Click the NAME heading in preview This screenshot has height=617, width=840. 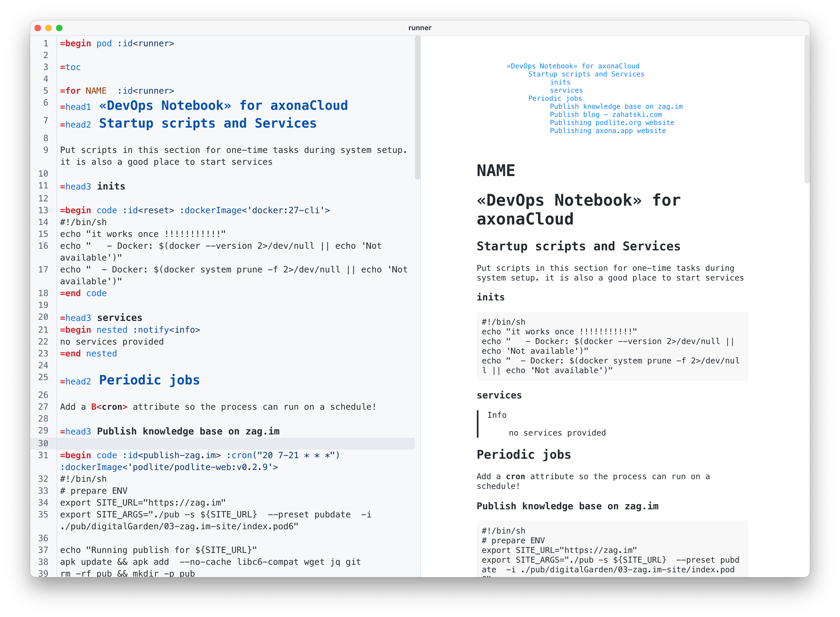click(495, 171)
